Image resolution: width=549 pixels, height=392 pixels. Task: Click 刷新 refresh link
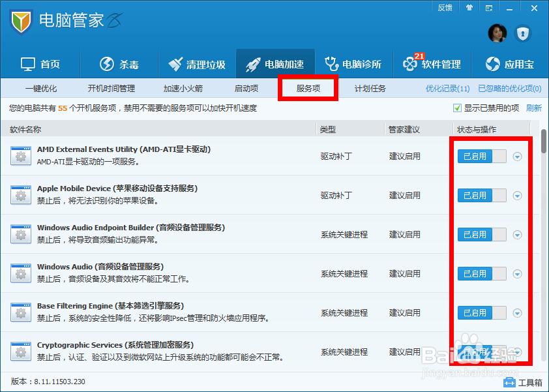pos(533,108)
